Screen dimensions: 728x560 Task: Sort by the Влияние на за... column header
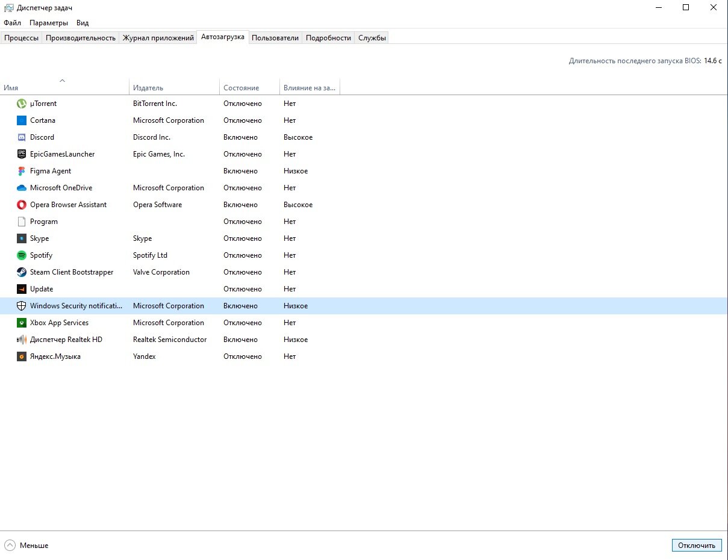tap(310, 87)
